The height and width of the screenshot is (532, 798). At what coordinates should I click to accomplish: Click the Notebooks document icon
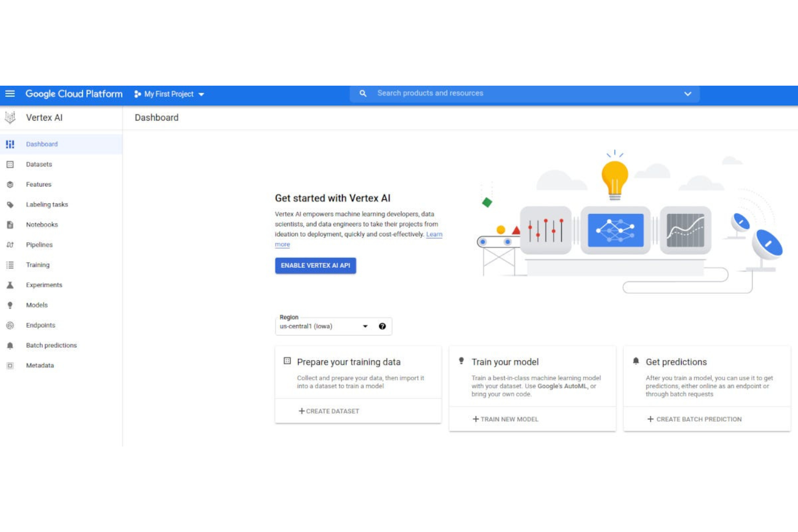(10, 225)
